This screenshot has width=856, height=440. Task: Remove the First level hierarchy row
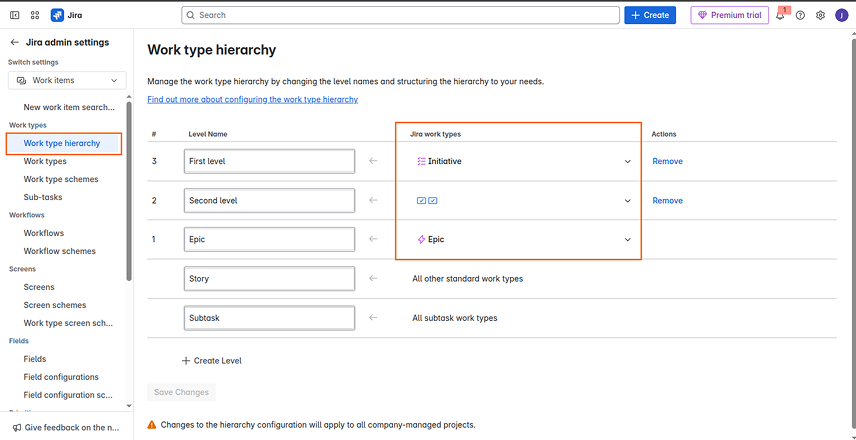point(667,161)
